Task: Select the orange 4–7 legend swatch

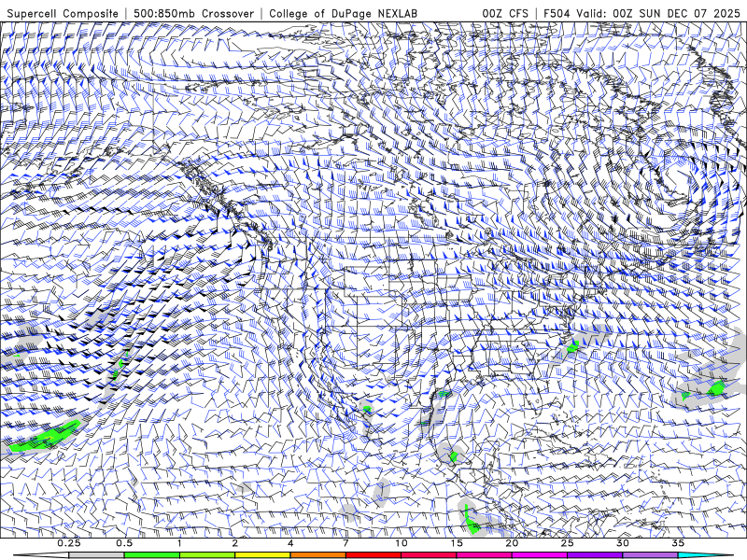Action: pos(318,555)
